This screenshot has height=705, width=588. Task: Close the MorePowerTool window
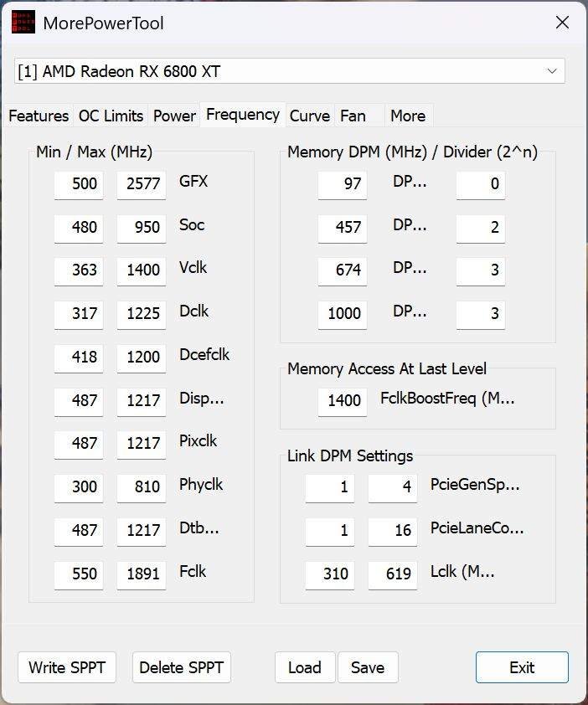[x=562, y=23]
